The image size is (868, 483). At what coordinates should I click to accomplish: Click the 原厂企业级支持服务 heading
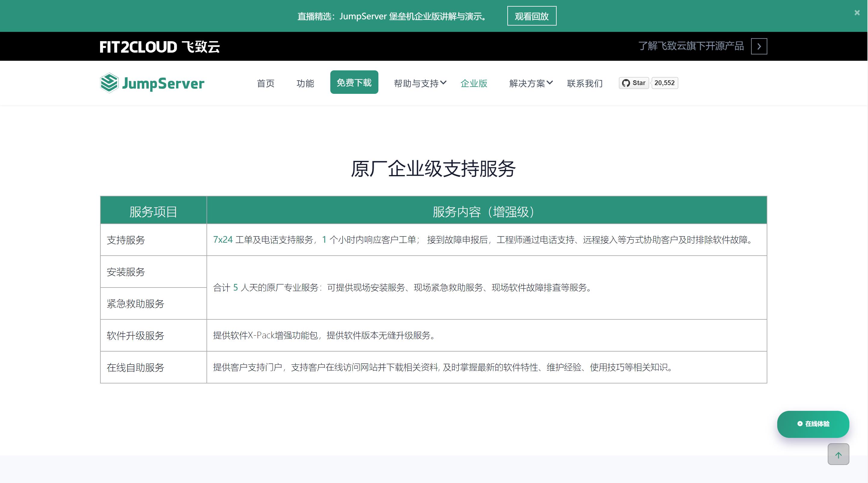[433, 169]
